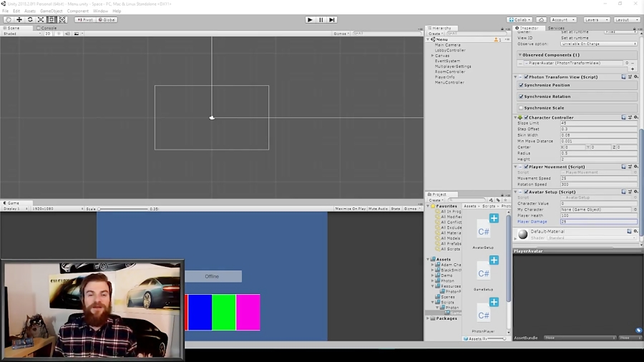This screenshot has width=644, height=362.
Task: Click Maximize On Play button
Action: (x=351, y=208)
